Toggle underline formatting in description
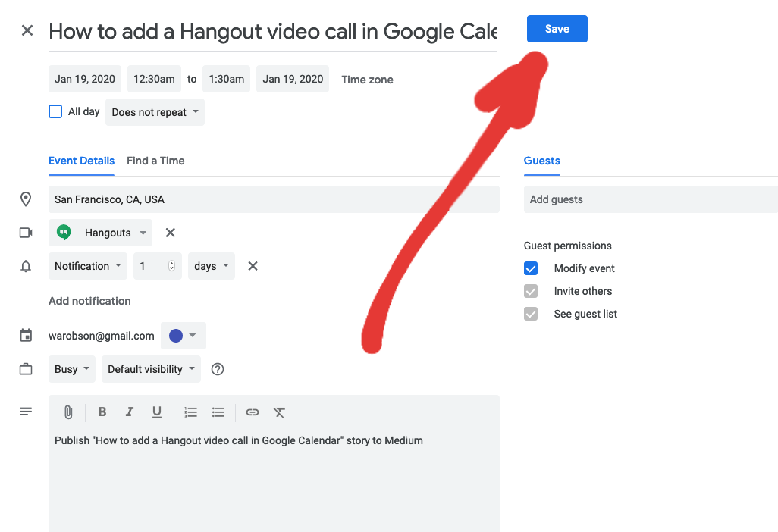Screen dimensions: 778x532 157,412
